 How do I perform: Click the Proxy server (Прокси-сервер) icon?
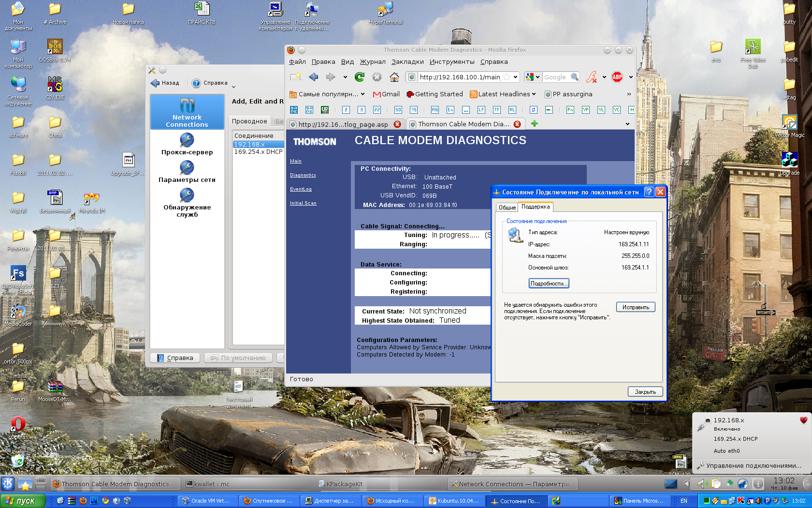pos(187,140)
